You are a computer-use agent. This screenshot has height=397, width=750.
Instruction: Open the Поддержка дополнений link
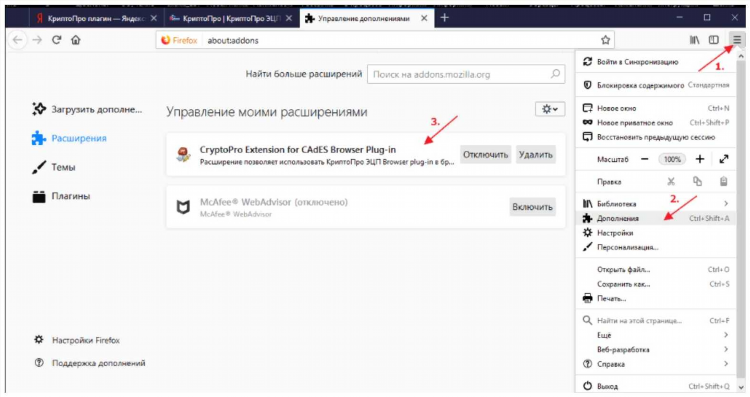99,363
